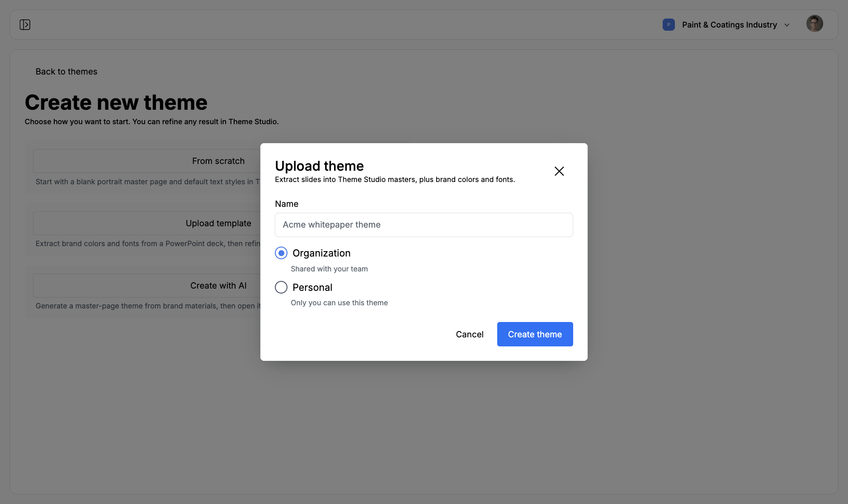This screenshot has width=848, height=504.
Task: Choose the Create with AI option
Action: pyautogui.click(x=147, y=285)
